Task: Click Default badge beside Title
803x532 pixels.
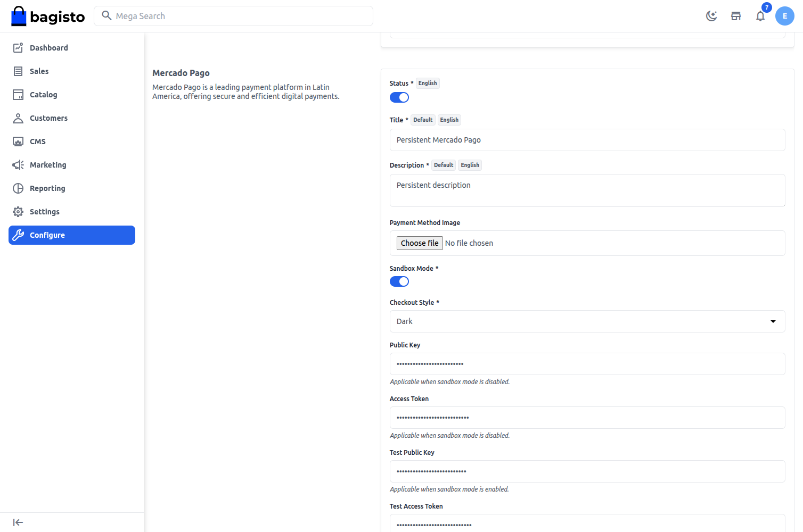Action: point(423,120)
